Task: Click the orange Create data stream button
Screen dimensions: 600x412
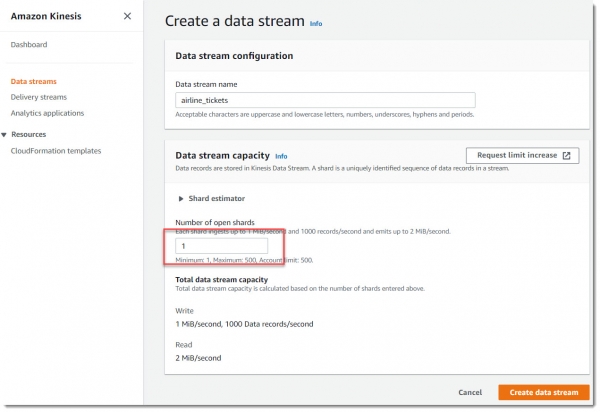Action: click(541, 392)
